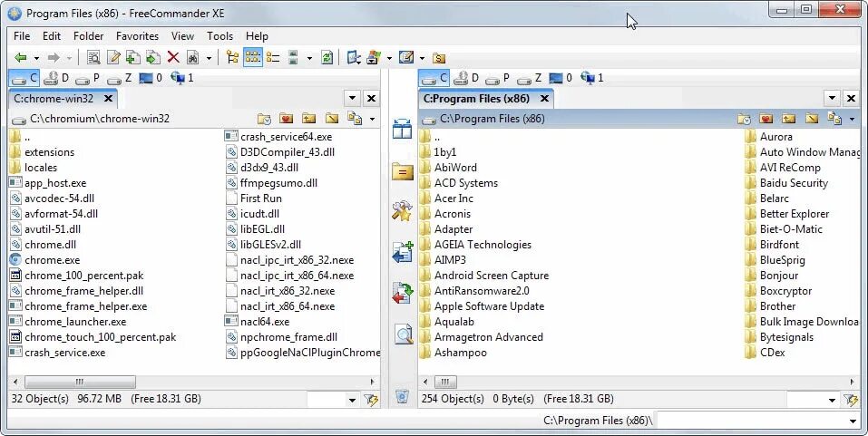Click the left panel horizontal scrollbar thumb

[x=80, y=382]
